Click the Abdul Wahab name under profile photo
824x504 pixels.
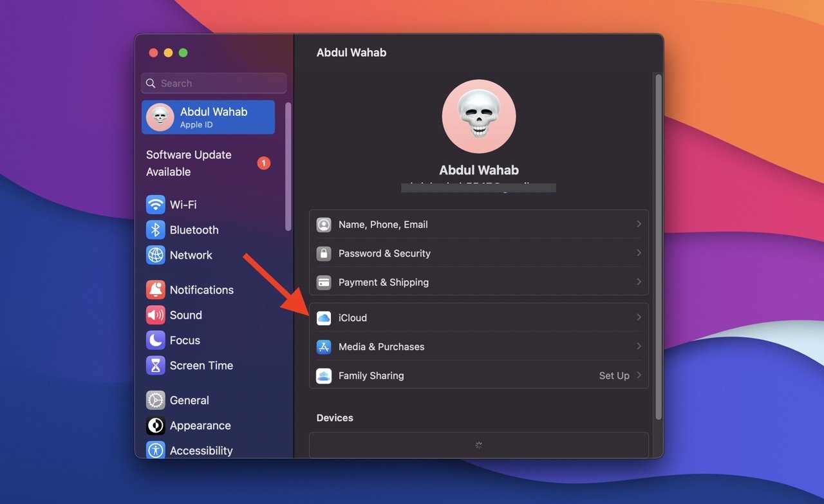(x=479, y=171)
